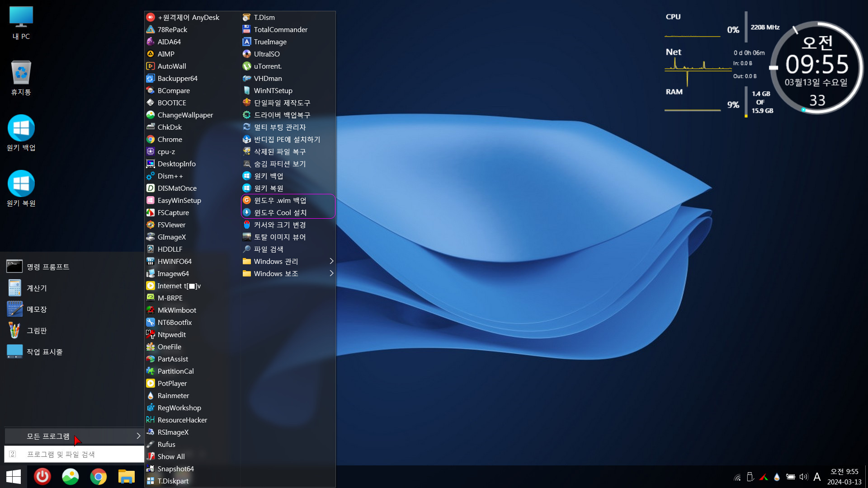The width and height of the screenshot is (868, 488).
Task: Expand 모든 프로그램 arrow chevron
Action: click(138, 436)
